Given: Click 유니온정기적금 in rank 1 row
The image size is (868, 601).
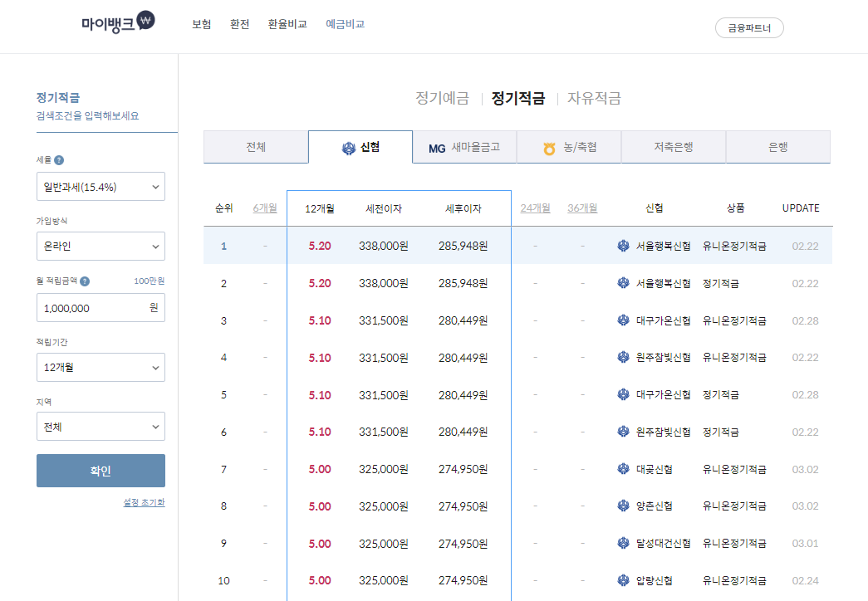Looking at the screenshot, I should pyautogui.click(x=734, y=246).
